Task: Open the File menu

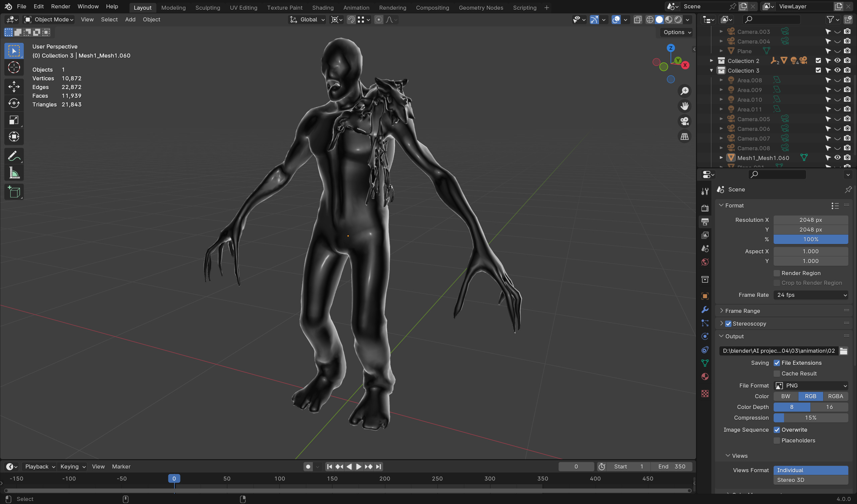Action: (x=21, y=6)
